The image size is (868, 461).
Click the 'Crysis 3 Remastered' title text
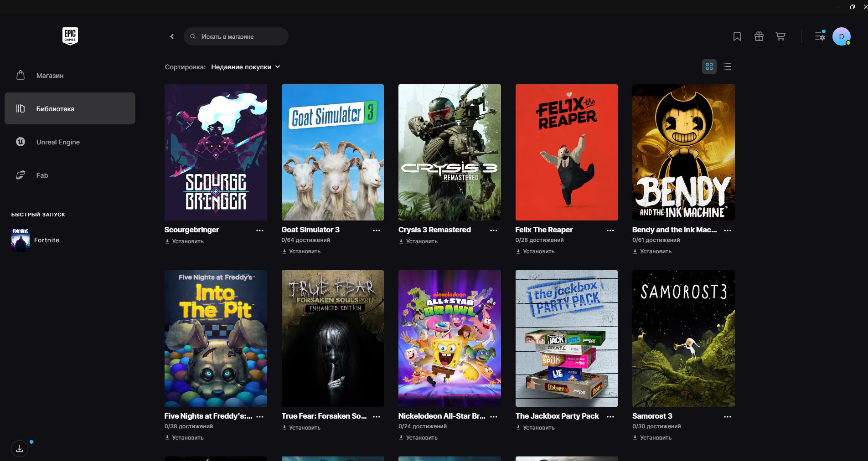coord(434,230)
